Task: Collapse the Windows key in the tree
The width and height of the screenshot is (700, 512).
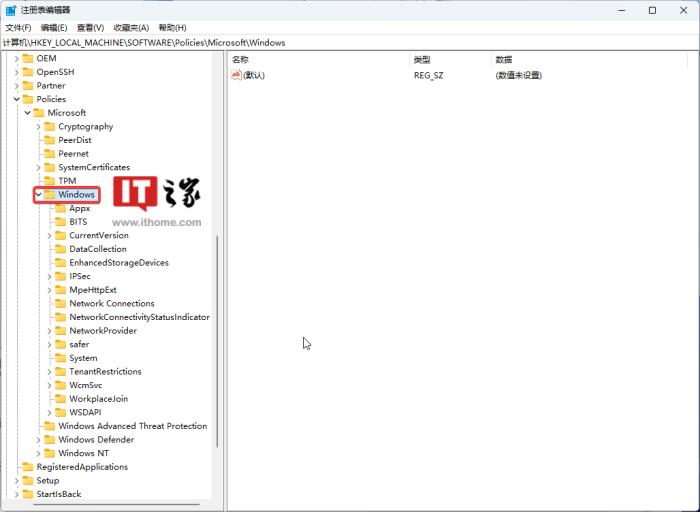Action: 39,195
